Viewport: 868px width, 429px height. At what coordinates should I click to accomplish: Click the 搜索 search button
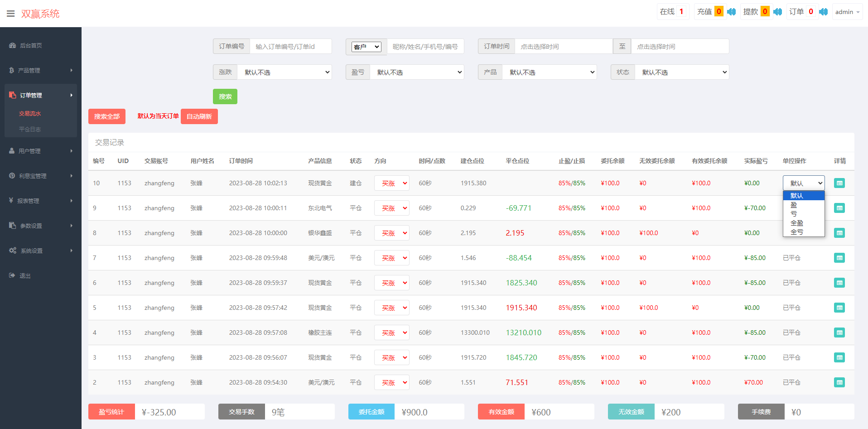225,96
